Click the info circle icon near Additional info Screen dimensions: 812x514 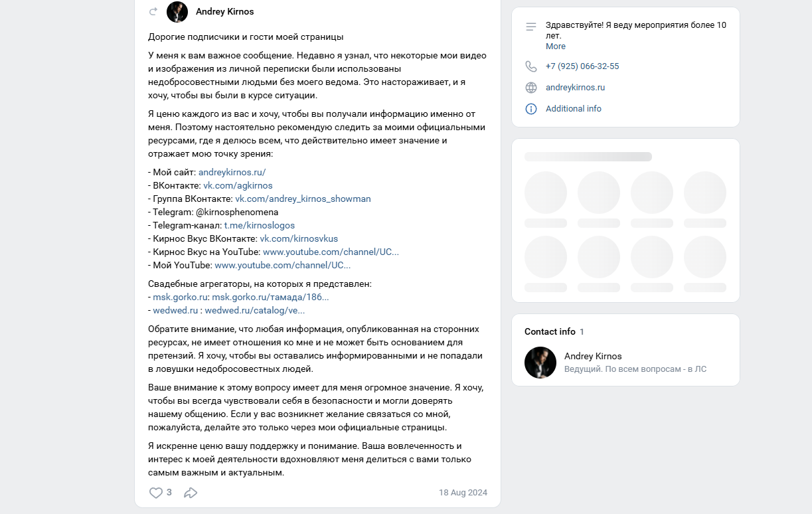coord(530,109)
